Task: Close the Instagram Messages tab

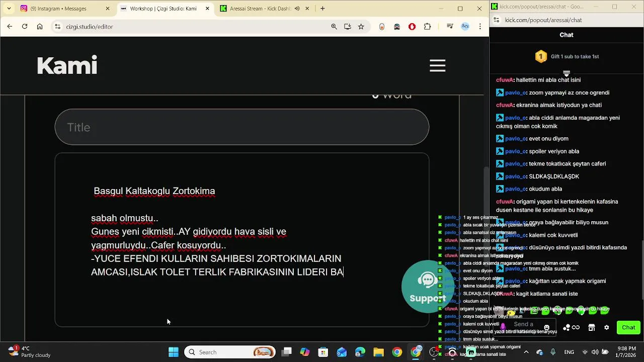Action: coord(108,9)
